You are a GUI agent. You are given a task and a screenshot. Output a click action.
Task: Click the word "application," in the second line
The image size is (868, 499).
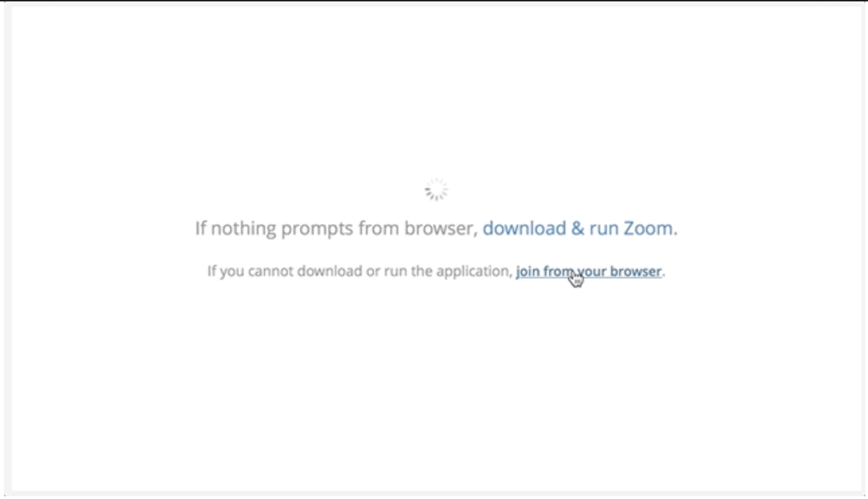pos(474,272)
